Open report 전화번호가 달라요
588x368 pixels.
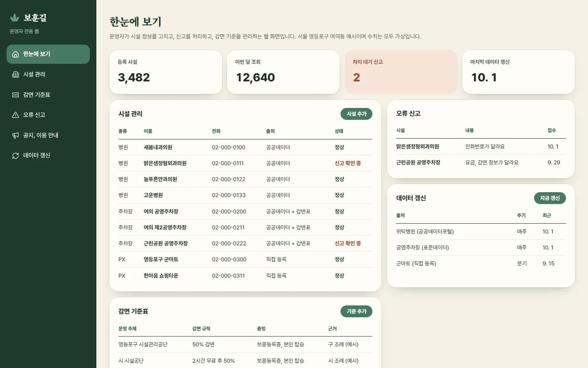[485, 146]
